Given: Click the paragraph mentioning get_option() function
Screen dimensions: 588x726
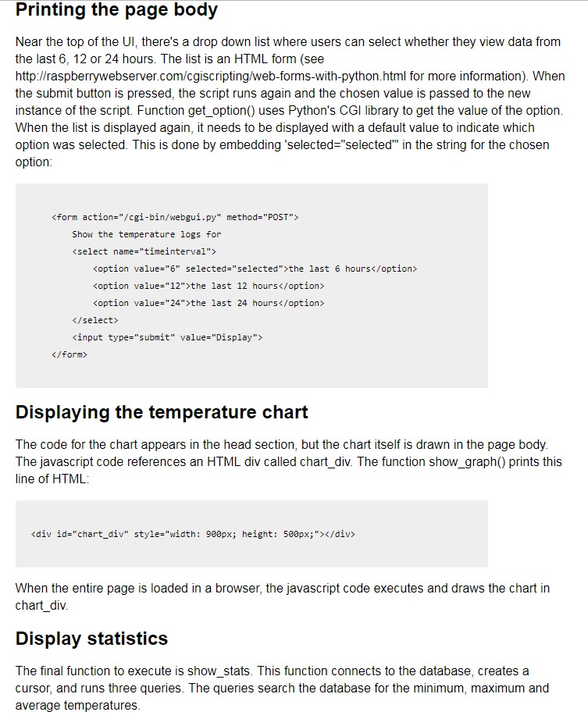Looking at the screenshot, I should tap(290, 101).
